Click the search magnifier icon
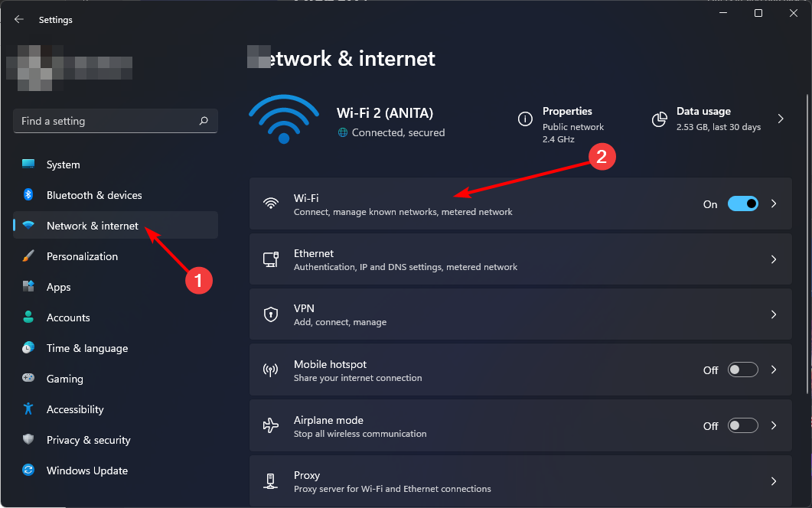 [204, 121]
